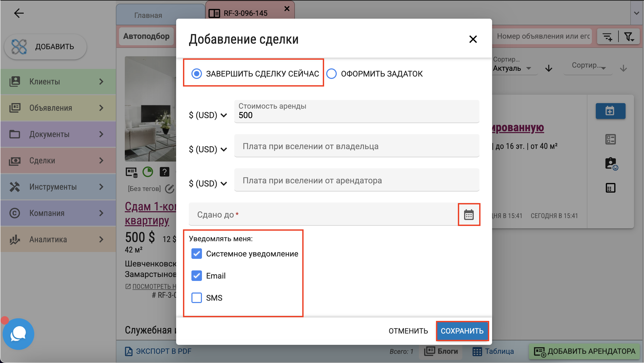Click the Стоимость аренды input field
Image resolution: width=644 pixels, height=363 pixels.
(x=357, y=111)
